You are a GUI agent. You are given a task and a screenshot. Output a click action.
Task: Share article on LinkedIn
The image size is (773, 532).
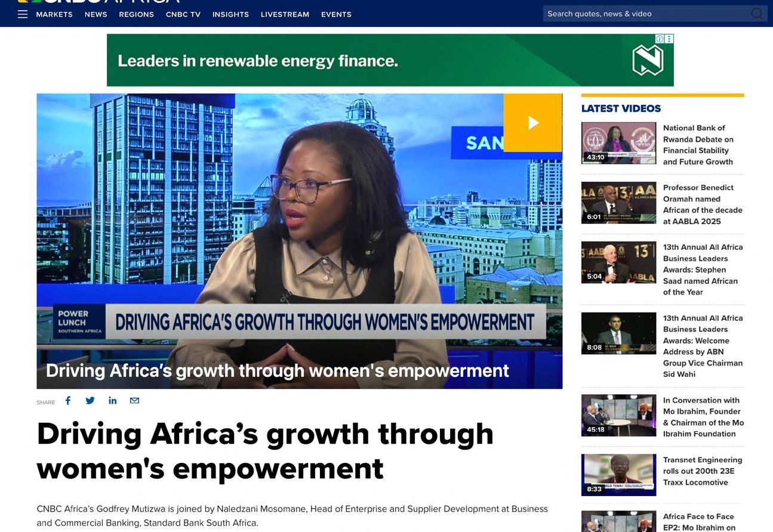coord(112,400)
